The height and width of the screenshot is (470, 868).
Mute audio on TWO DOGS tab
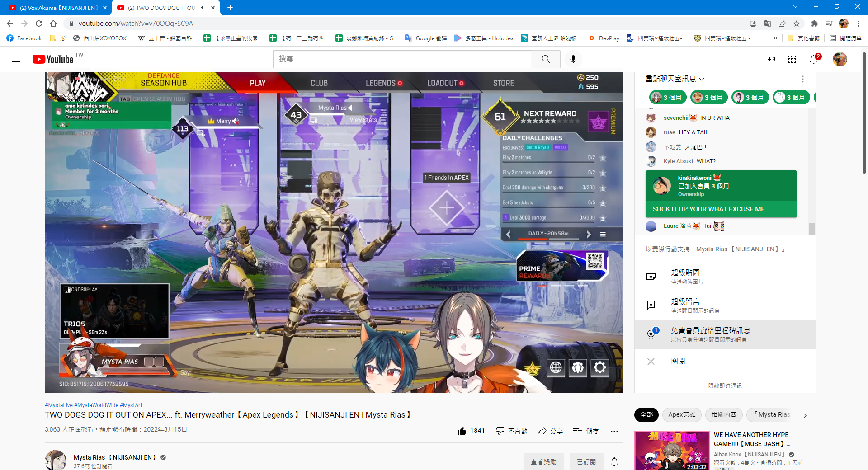[203, 8]
